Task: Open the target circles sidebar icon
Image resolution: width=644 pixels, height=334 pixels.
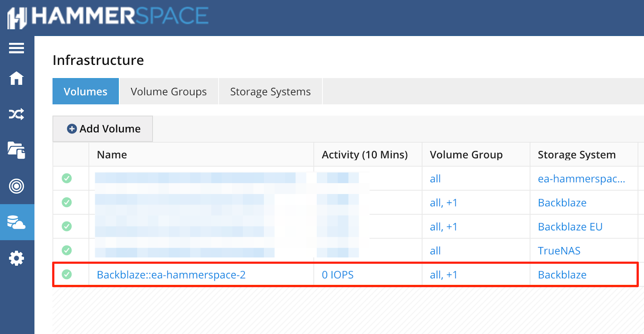Action: [17, 186]
